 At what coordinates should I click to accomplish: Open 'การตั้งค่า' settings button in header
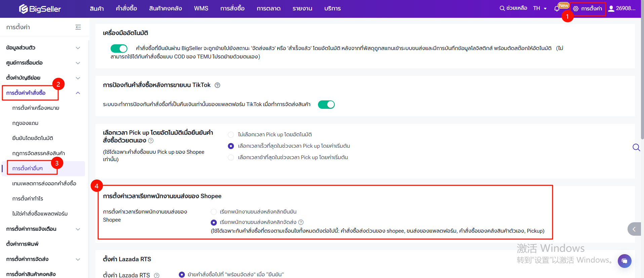tap(588, 8)
